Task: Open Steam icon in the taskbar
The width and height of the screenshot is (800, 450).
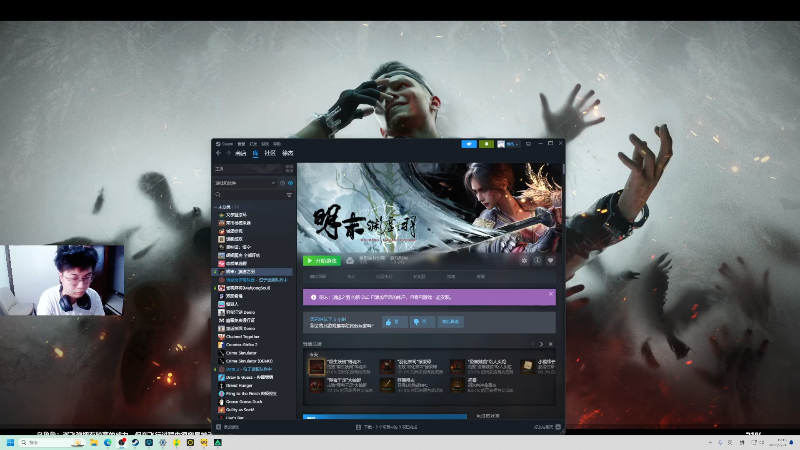Action: coord(135,442)
